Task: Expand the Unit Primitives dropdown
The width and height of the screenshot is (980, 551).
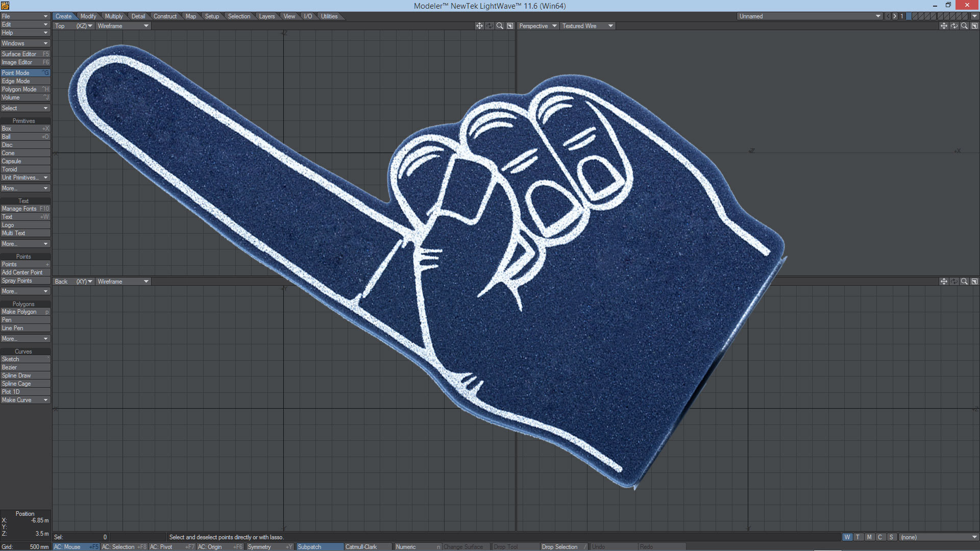Action: pyautogui.click(x=25, y=178)
